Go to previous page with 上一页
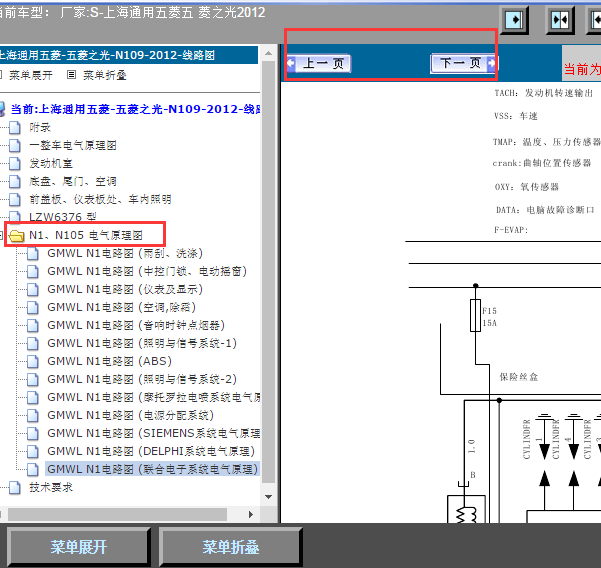This screenshot has height=568, width=601. (x=319, y=63)
